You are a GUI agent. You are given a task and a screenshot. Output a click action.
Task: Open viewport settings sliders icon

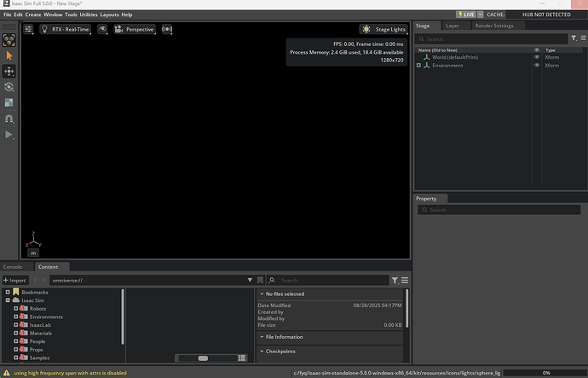tap(28, 29)
